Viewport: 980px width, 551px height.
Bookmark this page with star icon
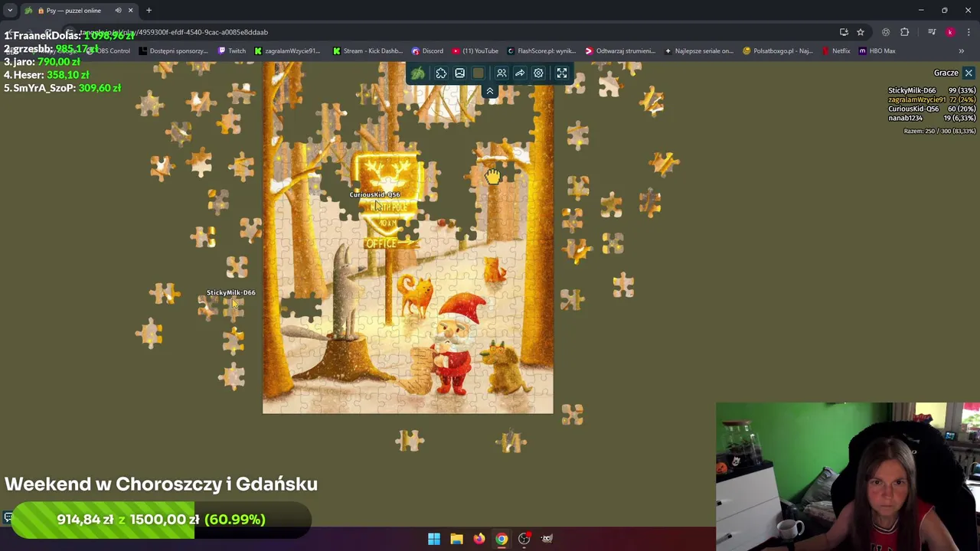[x=861, y=32]
